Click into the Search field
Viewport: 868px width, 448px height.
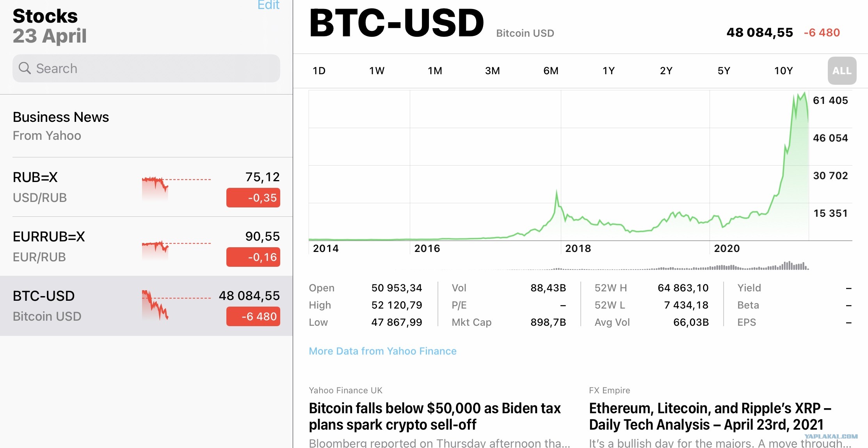click(146, 68)
